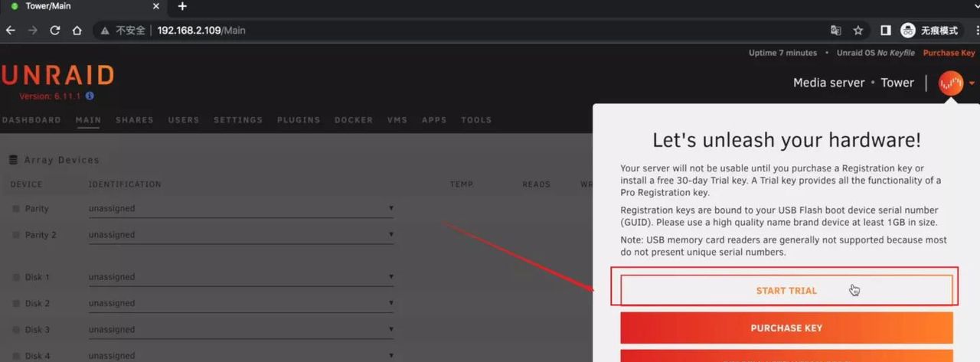
Task: Go to the Dashboard menu
Action: (31, 120)
